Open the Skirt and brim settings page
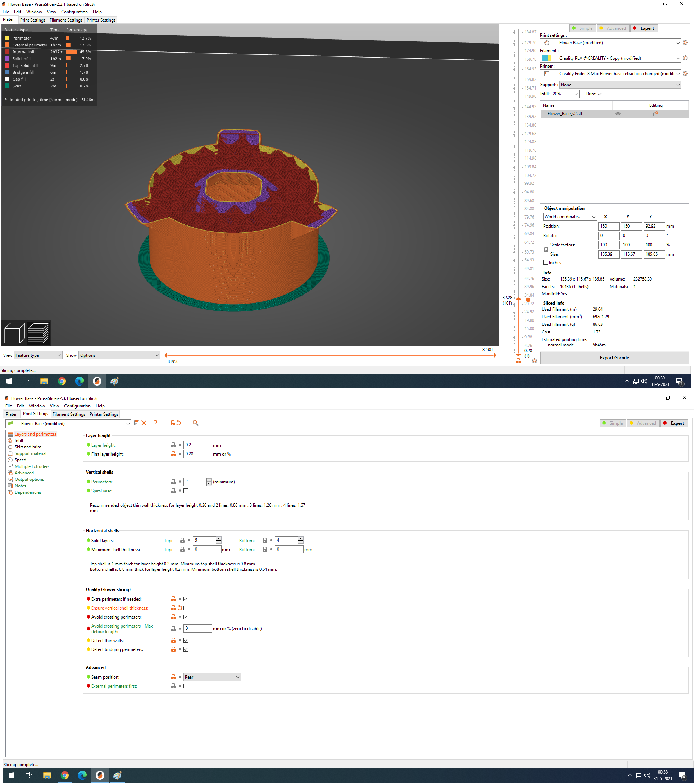Viewport: 695px width, 784px height. (x=28, y=447)
